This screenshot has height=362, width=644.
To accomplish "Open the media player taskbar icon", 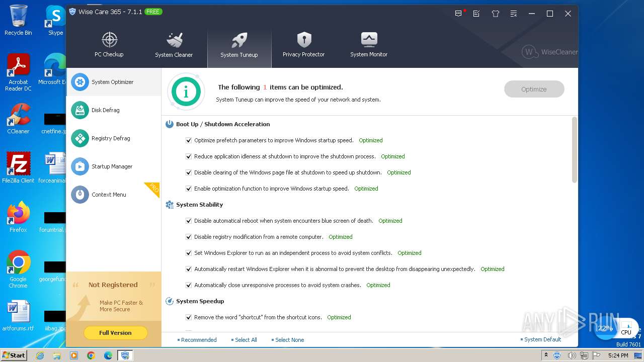I will (x=74, y=355).
